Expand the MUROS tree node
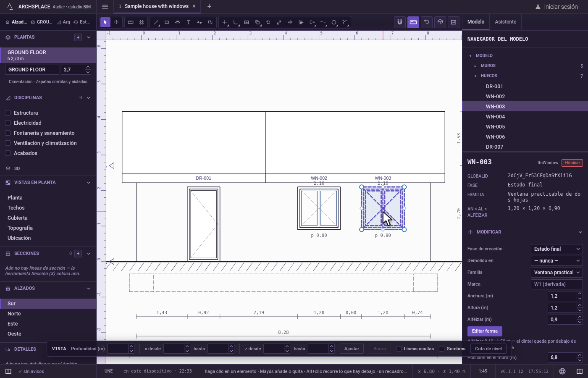 (475, 66)
